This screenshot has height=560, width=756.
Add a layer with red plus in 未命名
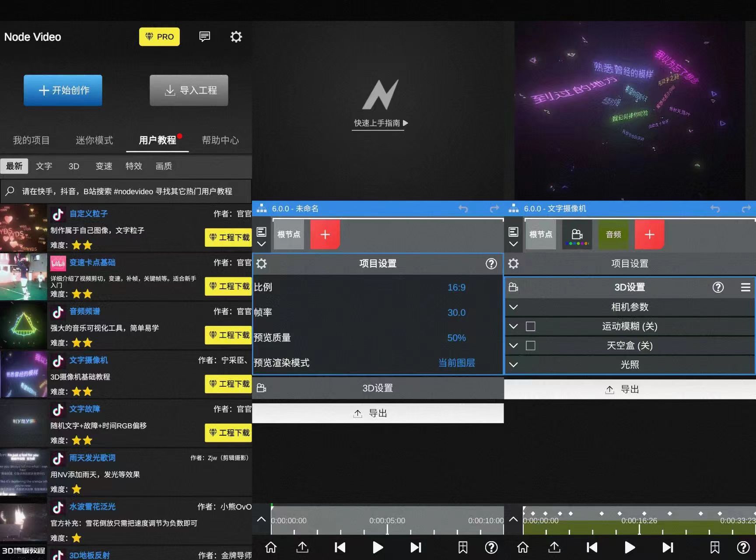[x=325, y=234]
